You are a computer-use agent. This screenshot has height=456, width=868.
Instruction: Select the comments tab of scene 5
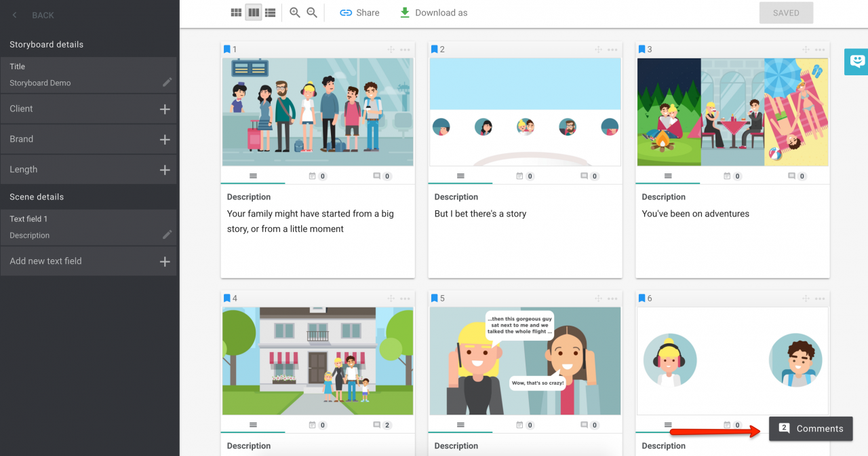pyautogui.click(x=590, y=425)
